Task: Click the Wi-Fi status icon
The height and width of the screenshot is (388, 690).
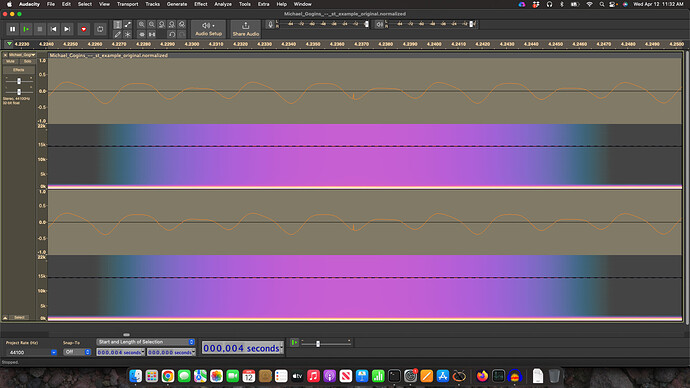Action: click(x=589, y=4)
